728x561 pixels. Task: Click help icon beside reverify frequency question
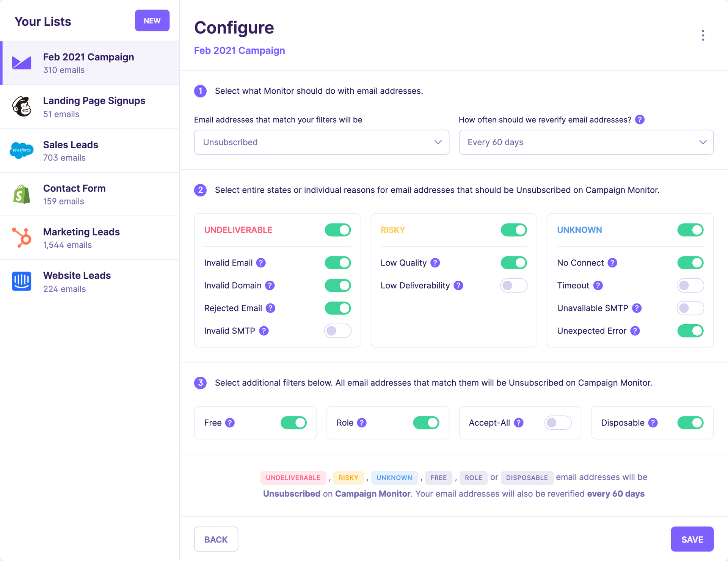(x=640, y=120)
